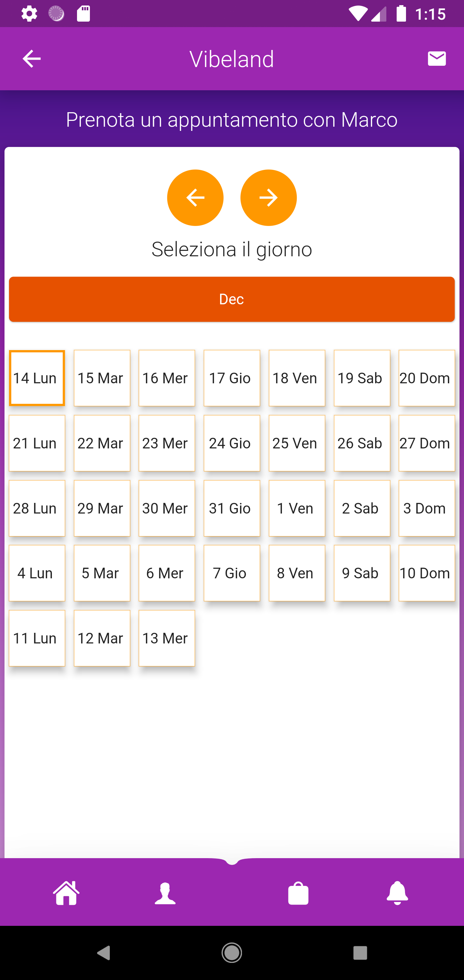The image size is (464, 980).
Task: Open the profile person icon
Action: 165,893
